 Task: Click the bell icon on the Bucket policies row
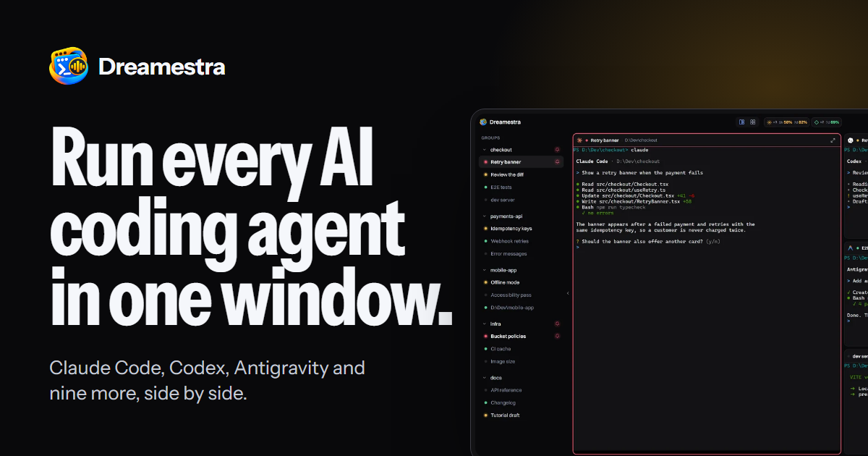[557, 336]
